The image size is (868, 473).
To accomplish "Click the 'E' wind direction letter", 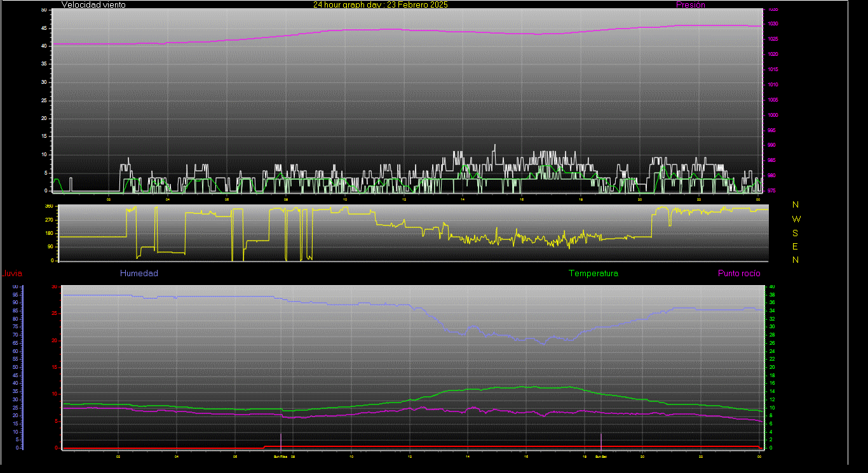I will pyautogui.click(x=796, y=246).
